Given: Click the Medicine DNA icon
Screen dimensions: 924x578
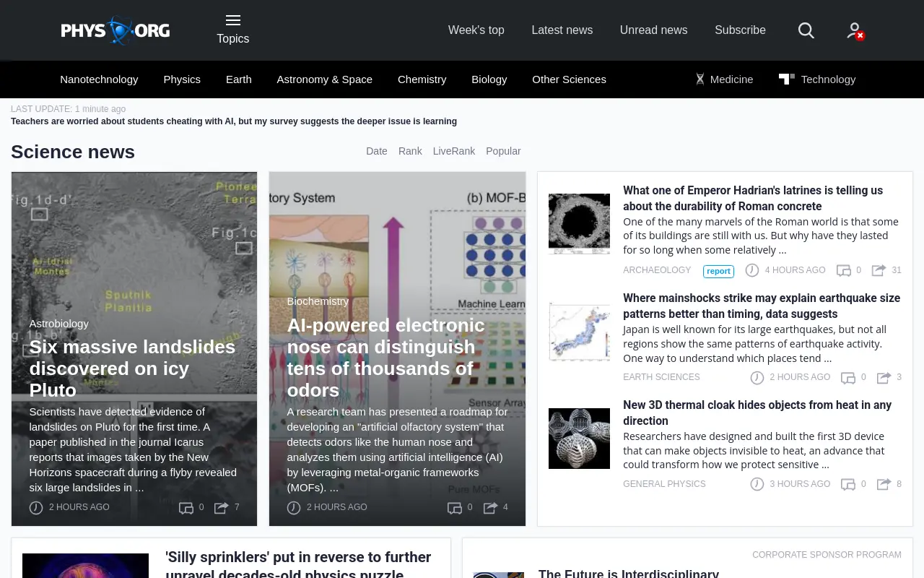Looking at the screenshot, I should pyautogui.click(x=699, y=79).
